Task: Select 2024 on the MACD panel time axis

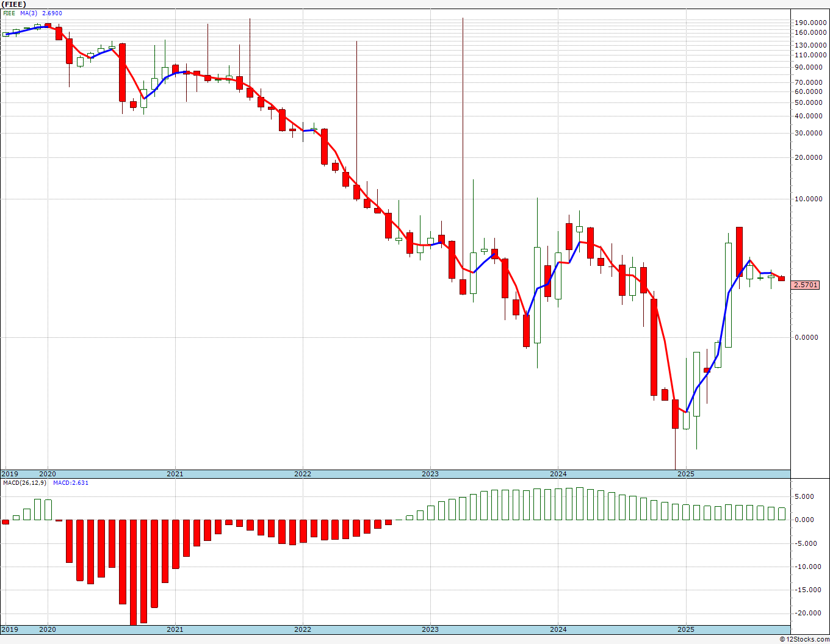Action: coord(558,629)
